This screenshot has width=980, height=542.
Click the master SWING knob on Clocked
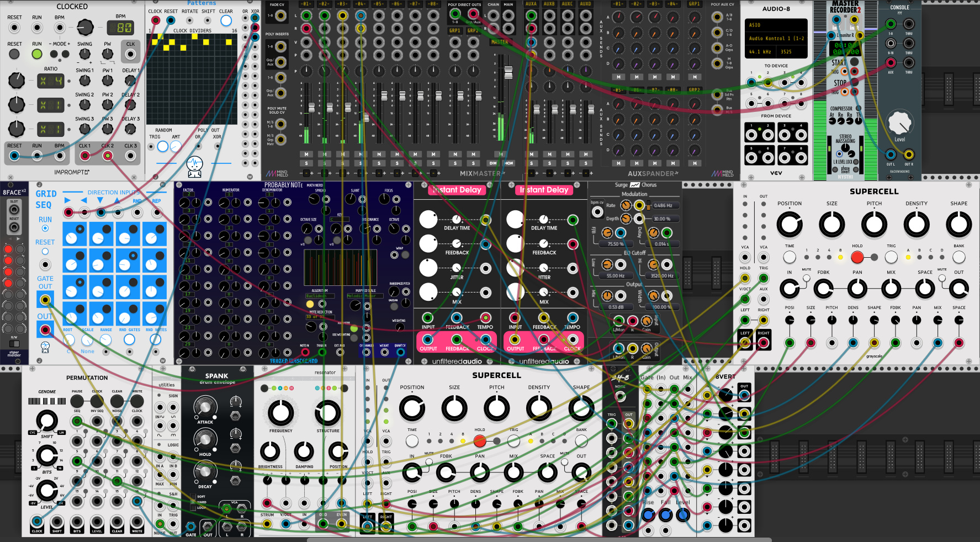point(84,54)
